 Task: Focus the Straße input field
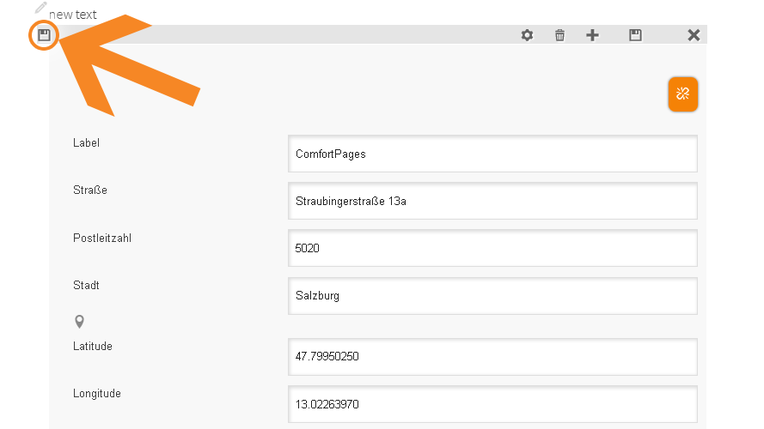tap(492, 201)
